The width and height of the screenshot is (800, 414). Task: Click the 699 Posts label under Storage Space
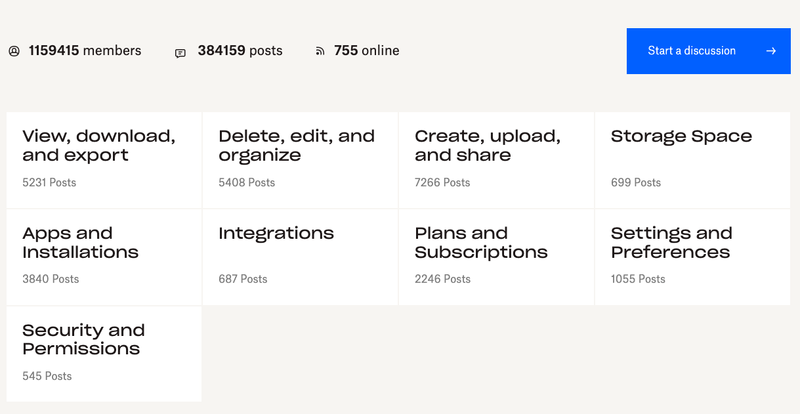point(636,183)
